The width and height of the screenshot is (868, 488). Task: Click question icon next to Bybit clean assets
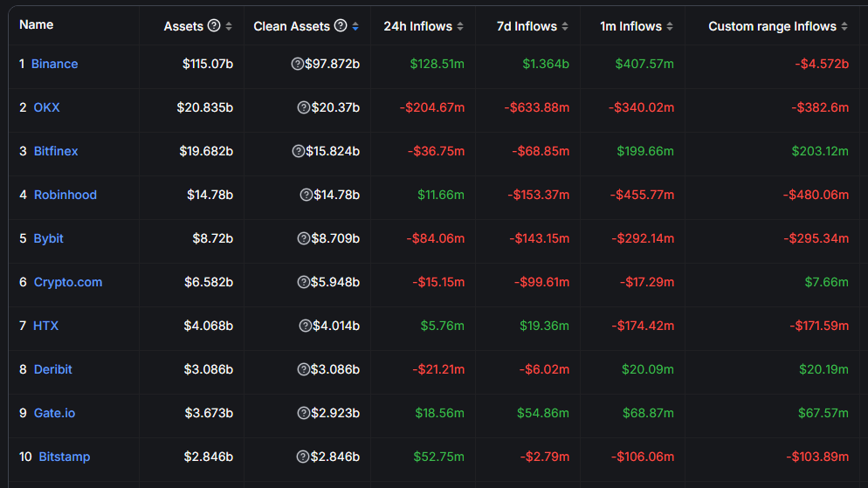303,238
